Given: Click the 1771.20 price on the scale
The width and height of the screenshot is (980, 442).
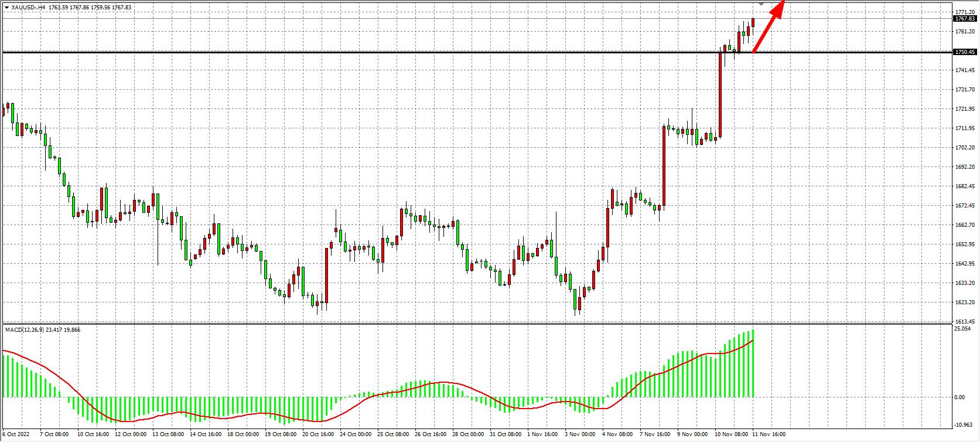Looking at the screenshot, I should click(x=964, y=12).
